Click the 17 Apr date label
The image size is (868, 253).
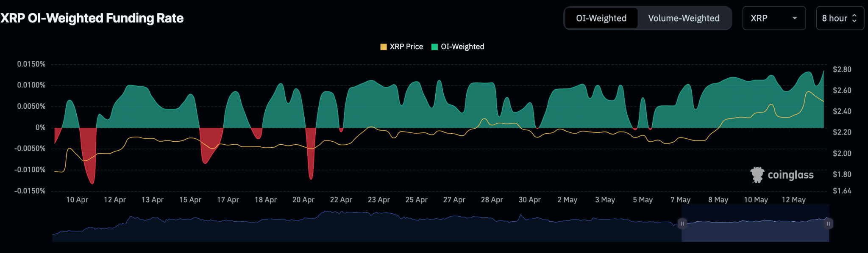(x=228, y=200)
